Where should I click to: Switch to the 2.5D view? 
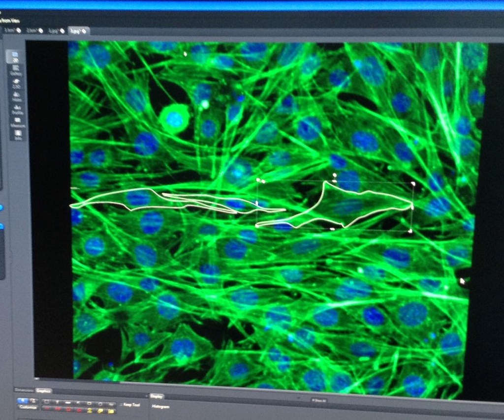point(16,84)
